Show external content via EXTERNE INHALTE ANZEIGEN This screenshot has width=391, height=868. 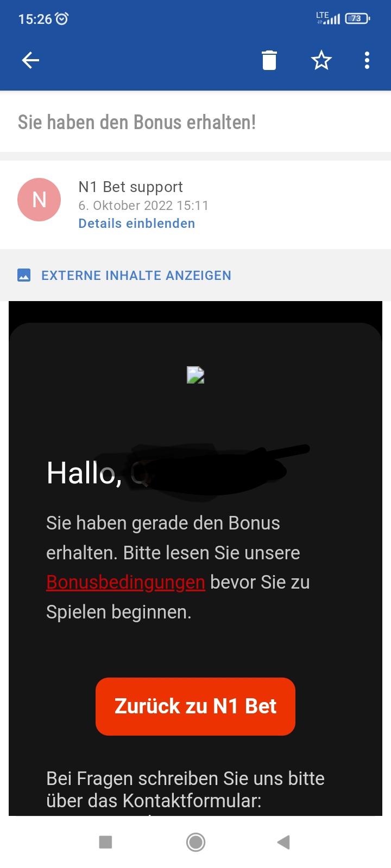click(x=136, y=276)
